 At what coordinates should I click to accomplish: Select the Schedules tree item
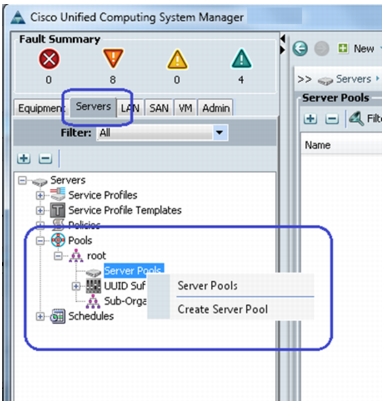pyautogui.click(x=91, y=316)
